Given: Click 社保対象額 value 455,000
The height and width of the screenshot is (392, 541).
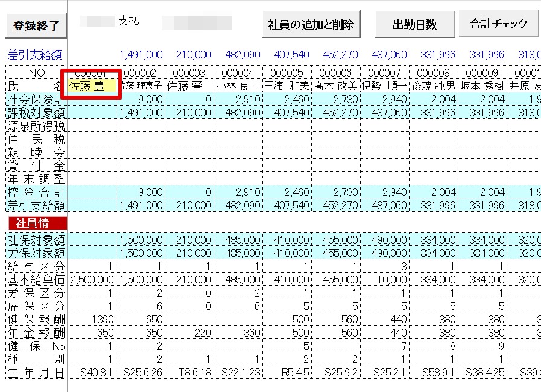Looking at the screenshot, I should [x=336, y=240].
